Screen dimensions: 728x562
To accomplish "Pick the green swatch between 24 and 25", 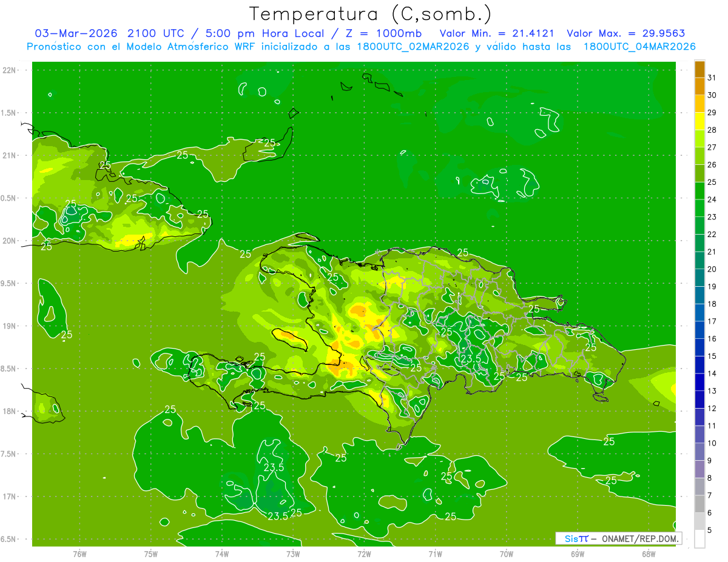I will [699, 191].
